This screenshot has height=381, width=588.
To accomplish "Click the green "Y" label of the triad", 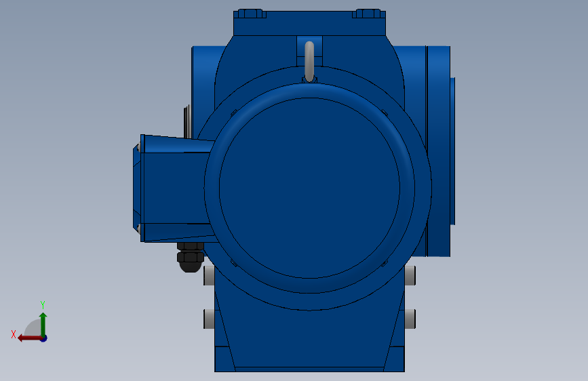I will tap(43, 305).
